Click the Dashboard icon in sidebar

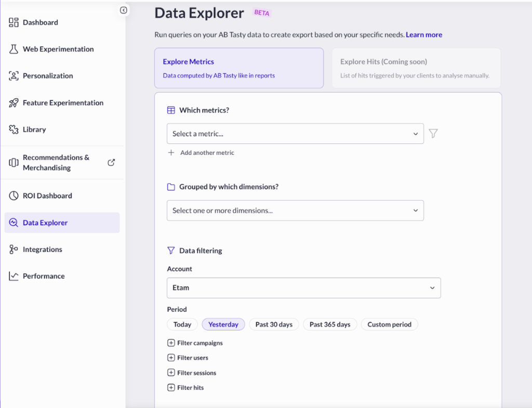tap(14, 22)
